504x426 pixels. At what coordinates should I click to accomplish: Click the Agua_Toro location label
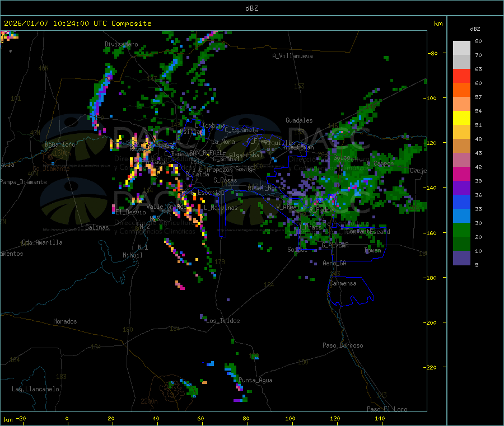[x=60, y=144]
